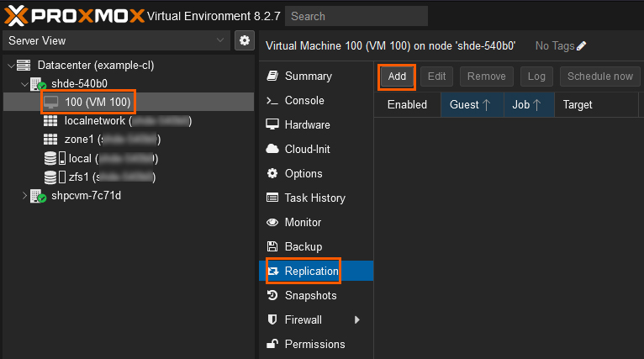This screenshot has height=359, width=644.
Task: Select the Datacenter (example-cl) label
Action: [96, 66]
